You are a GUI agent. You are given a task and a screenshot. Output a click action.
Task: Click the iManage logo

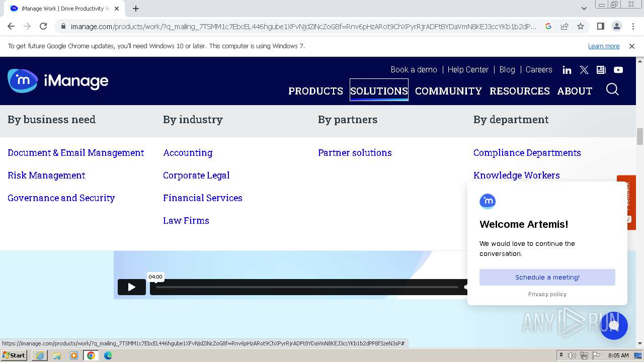(x=58, y=81)
